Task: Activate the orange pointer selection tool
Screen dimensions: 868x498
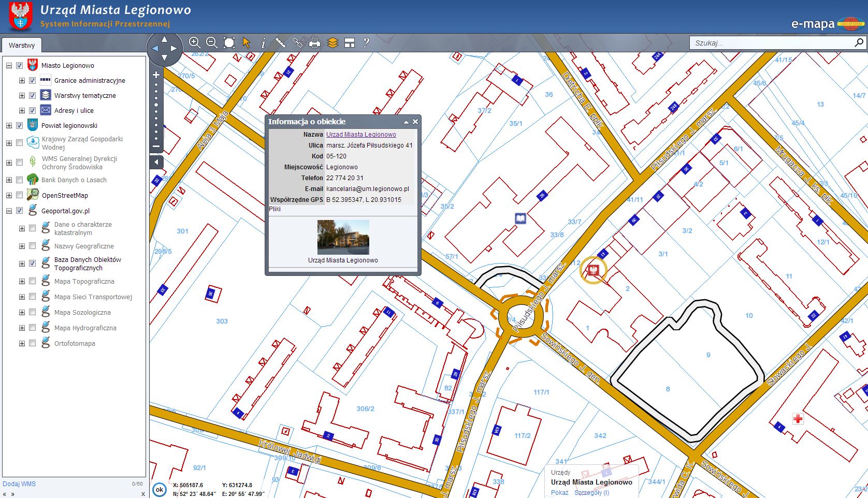Action: coord(247,42)
